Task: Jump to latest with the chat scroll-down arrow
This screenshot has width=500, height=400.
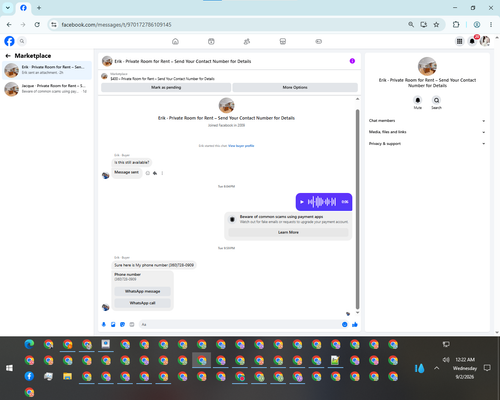Action: 357,313
